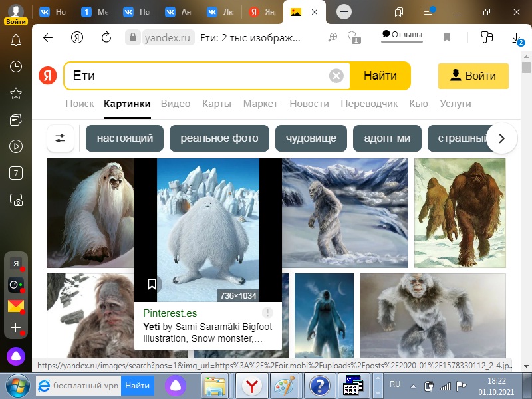Click the yellow Войти login button

(x=473, y=76)
